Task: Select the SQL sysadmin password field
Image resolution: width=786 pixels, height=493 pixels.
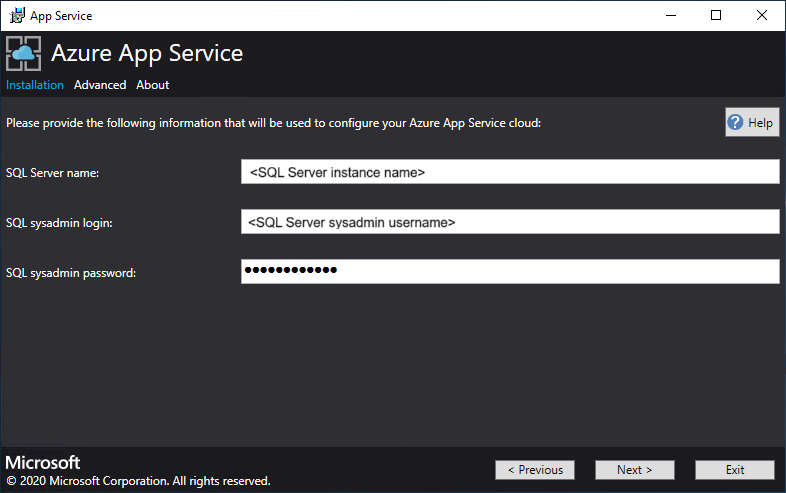Action: pyautogui.click(x=510, y=271)
